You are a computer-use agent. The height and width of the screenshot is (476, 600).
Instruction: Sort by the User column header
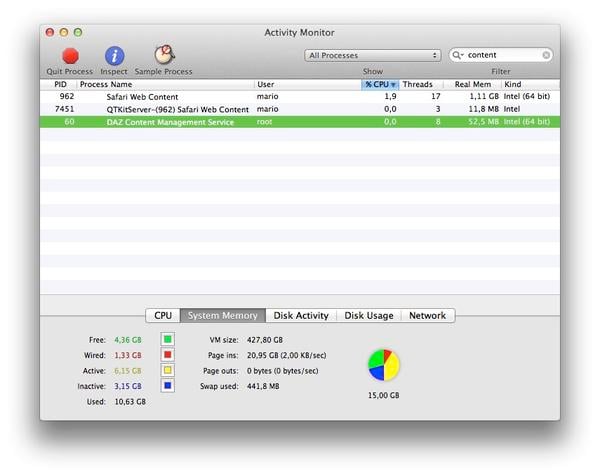(x=308, y=84)
